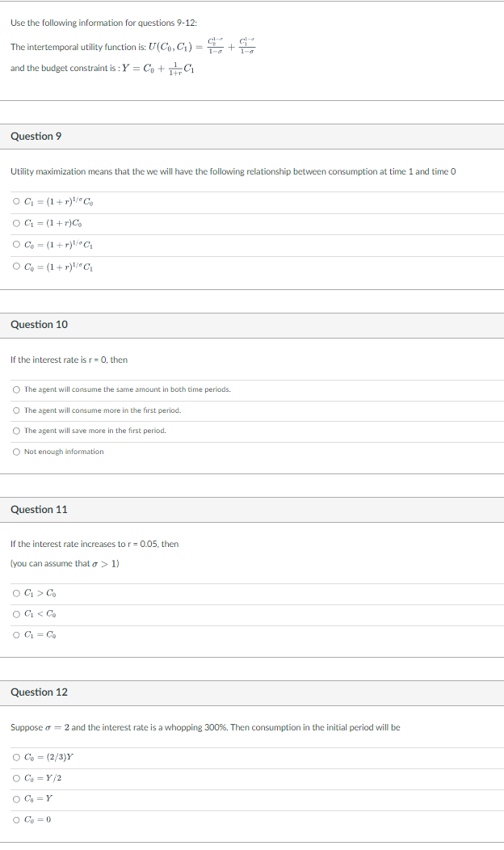Select C0 = (2/3)Y in Question 12
504x850 pixels.
click(x=15, y=757)
